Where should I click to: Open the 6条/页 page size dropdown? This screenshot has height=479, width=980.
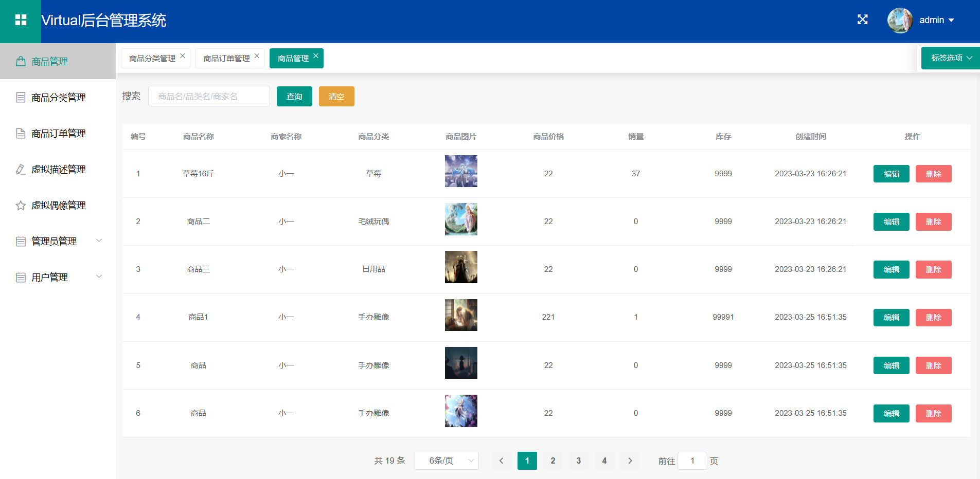447,460
